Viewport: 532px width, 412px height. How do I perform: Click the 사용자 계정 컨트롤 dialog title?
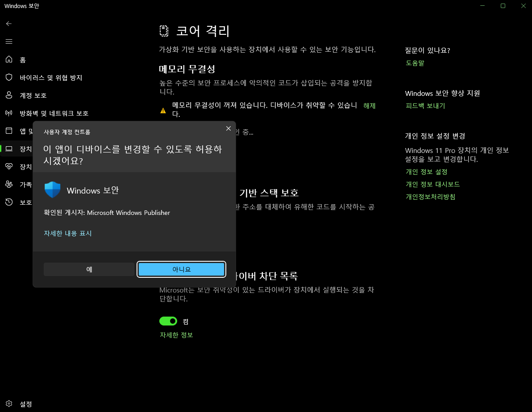click(x=67, y=132)
